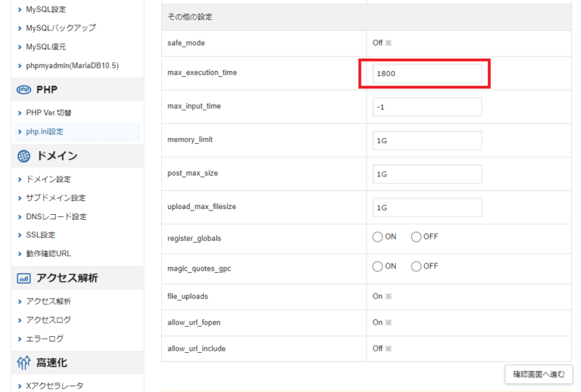Open MySQLバックアップ in the sidebar
The image size is (581, 392).
(x=60, y=28)
